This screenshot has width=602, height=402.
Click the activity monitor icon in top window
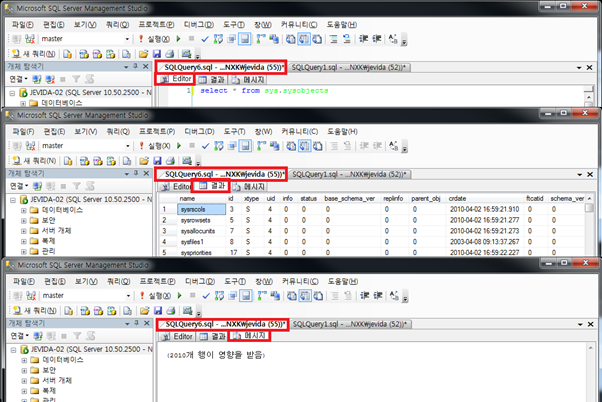coord(187,54)
